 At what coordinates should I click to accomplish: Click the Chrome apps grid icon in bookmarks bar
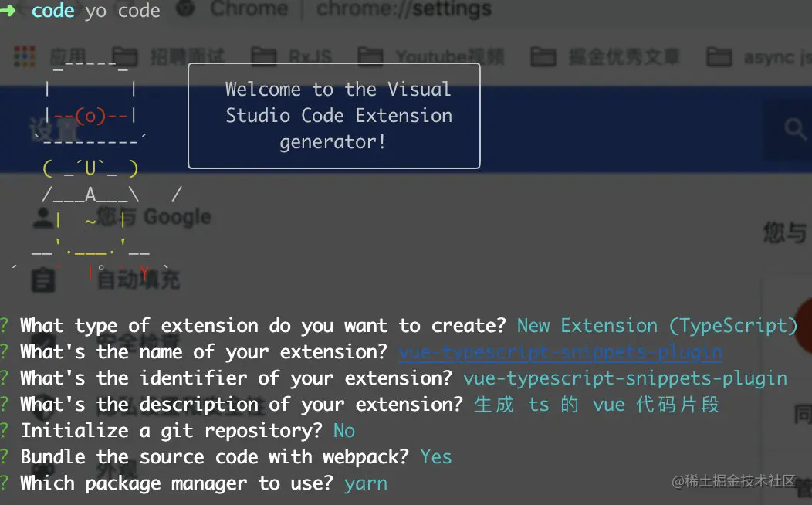(x=25, y=56)
